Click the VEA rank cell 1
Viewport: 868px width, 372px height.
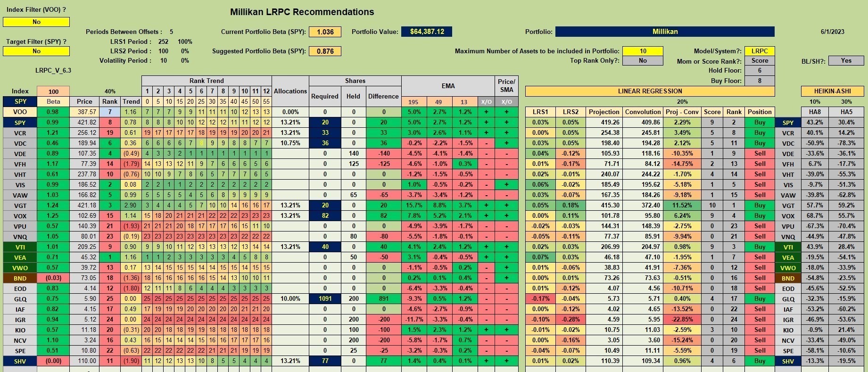pyautogui.click(x=110, y=257)
